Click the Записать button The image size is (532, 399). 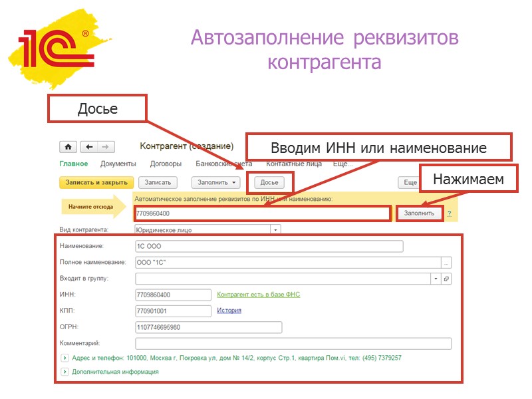click(x=158, y=182)
